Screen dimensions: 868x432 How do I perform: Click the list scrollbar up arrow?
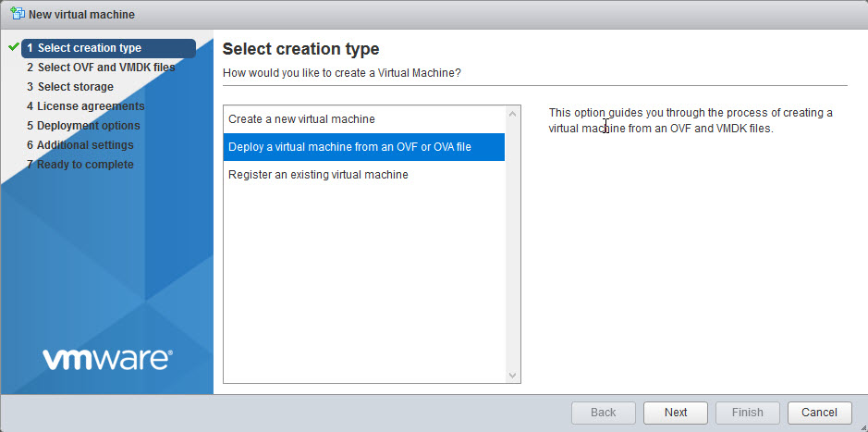pos(512,114)
